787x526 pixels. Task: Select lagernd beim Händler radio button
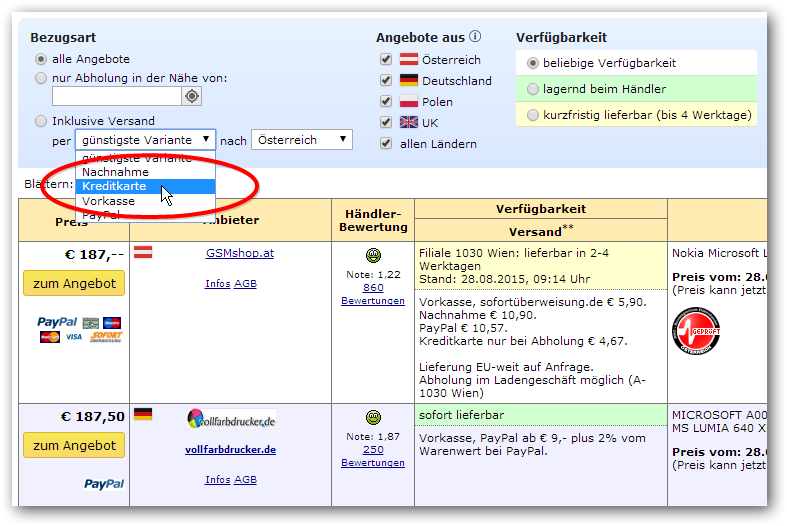point(533,89)
